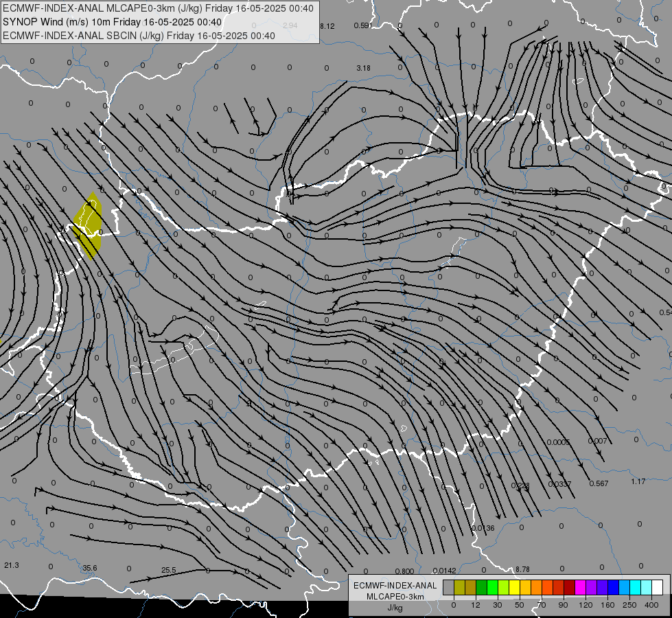The height and width of the screenshot is (618, 672).
Task: Click the map value '8.12'
Action: [x=327, y=26]
